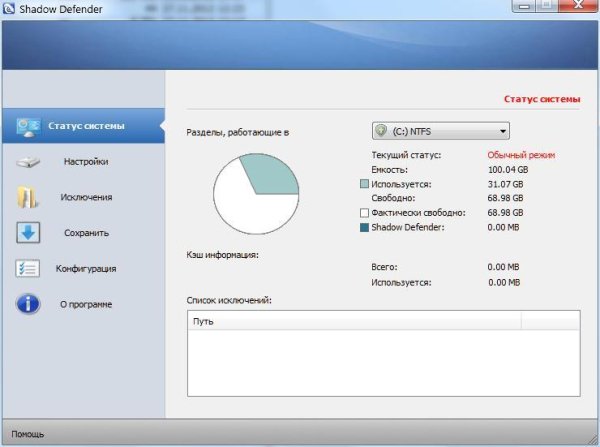Click the Shadow Defender title bar icon
This screenshot has width=600, height=447.
click(x=8, y=8)
